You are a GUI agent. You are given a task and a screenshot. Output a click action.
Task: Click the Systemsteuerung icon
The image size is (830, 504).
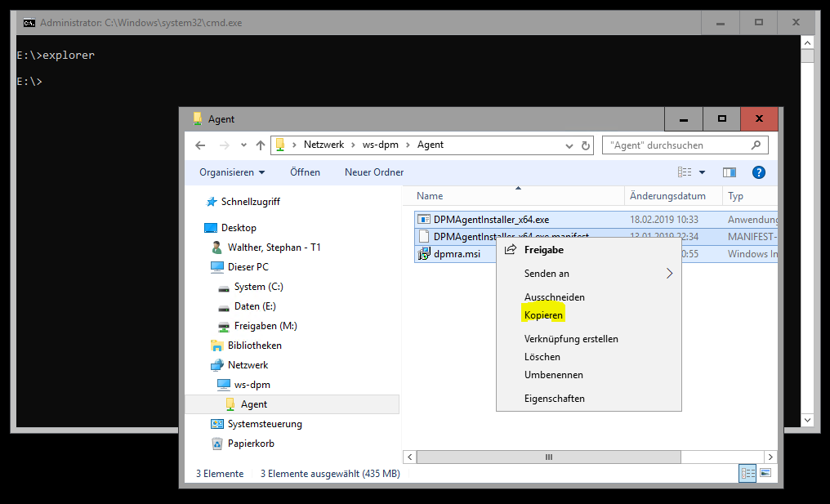click(217, 424)
